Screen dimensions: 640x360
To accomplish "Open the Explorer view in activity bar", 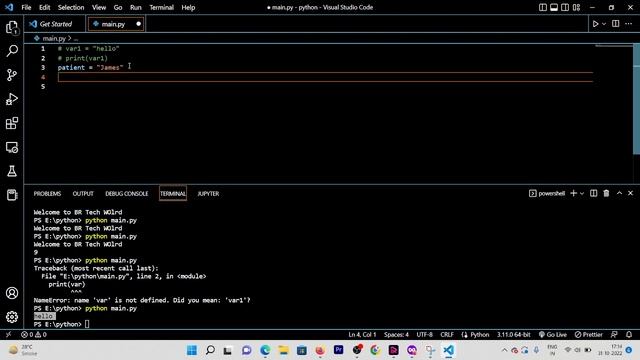I will 12,27.
